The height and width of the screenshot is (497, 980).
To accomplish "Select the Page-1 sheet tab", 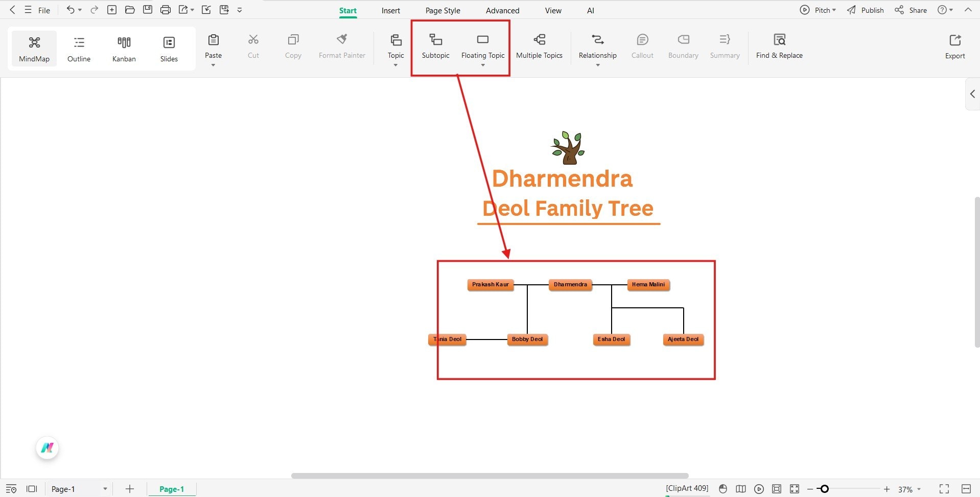I will (x=172, y=489).
